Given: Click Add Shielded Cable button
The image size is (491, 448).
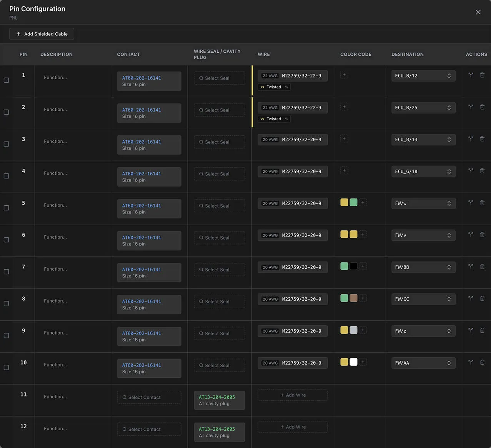Looking at the screenshot, I should (x=42, y=34).
